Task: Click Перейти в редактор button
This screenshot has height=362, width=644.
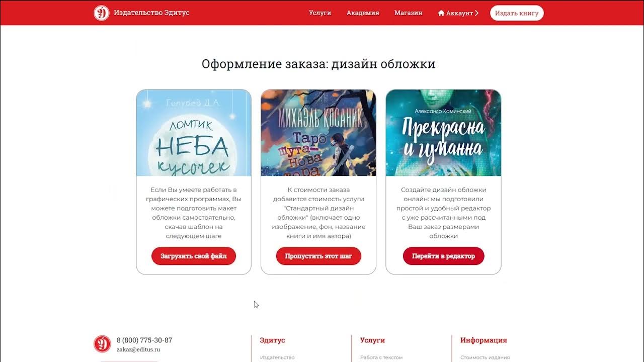Action: [x=443, y=256]
